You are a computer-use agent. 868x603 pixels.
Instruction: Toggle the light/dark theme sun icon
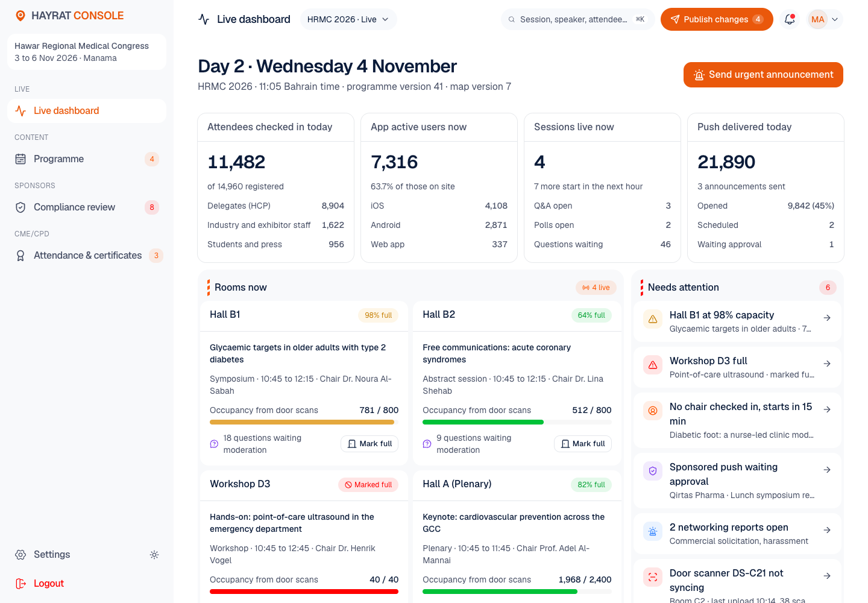coord(154,555)
